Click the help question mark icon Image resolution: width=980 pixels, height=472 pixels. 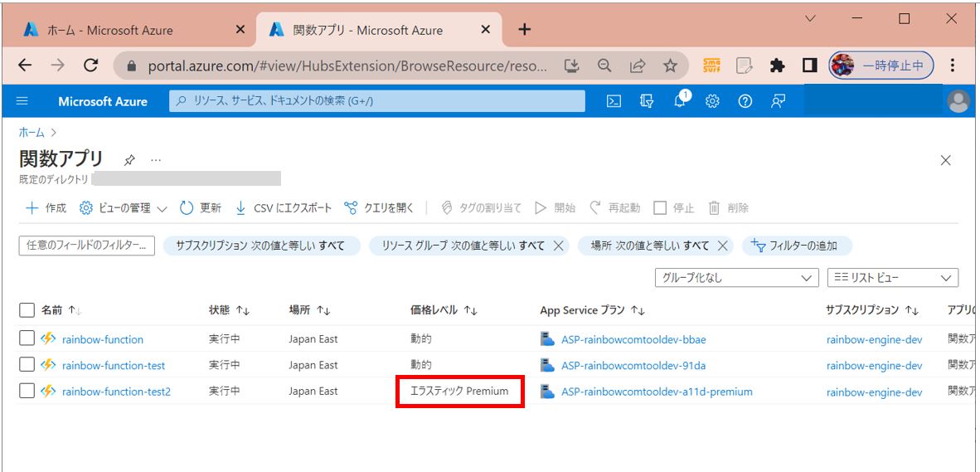click(x=745, y=101)
